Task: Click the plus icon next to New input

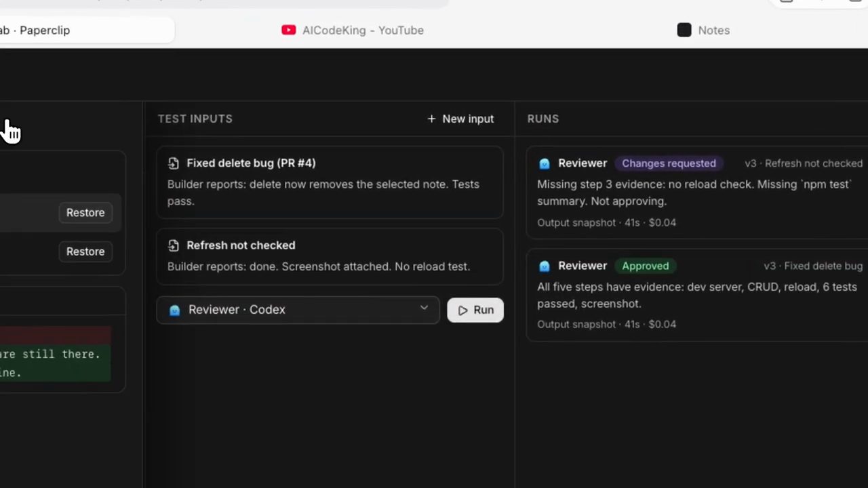Action: tap(431, 119)
